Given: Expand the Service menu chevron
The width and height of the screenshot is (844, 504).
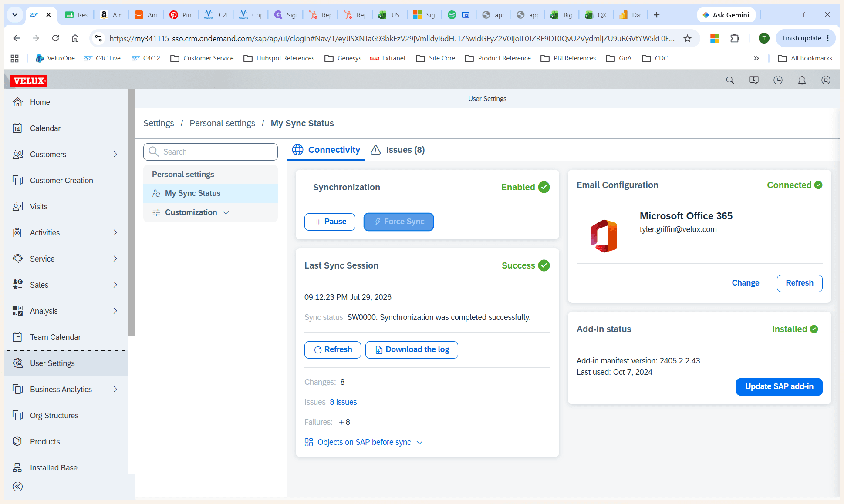Looking at the screenshot, I should click(115, 259).
